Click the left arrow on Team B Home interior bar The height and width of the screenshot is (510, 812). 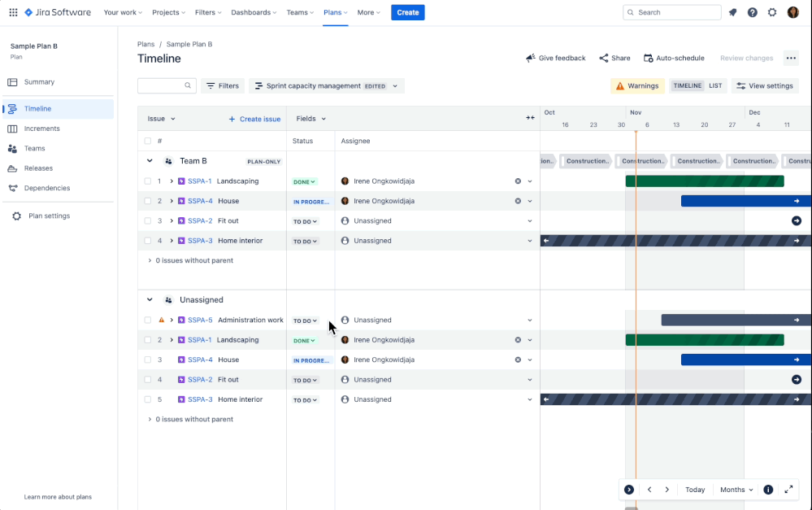point(546,241)
